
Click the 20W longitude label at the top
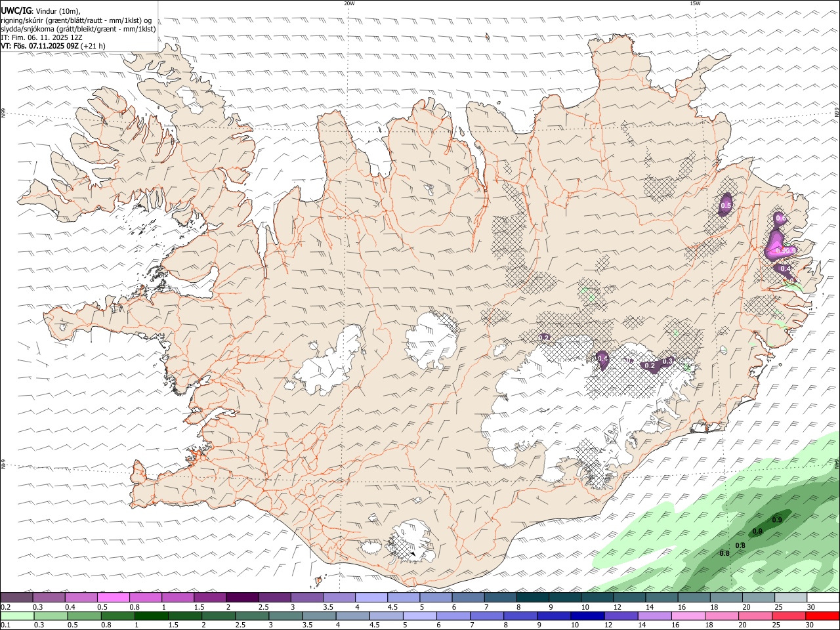(349, 3)
